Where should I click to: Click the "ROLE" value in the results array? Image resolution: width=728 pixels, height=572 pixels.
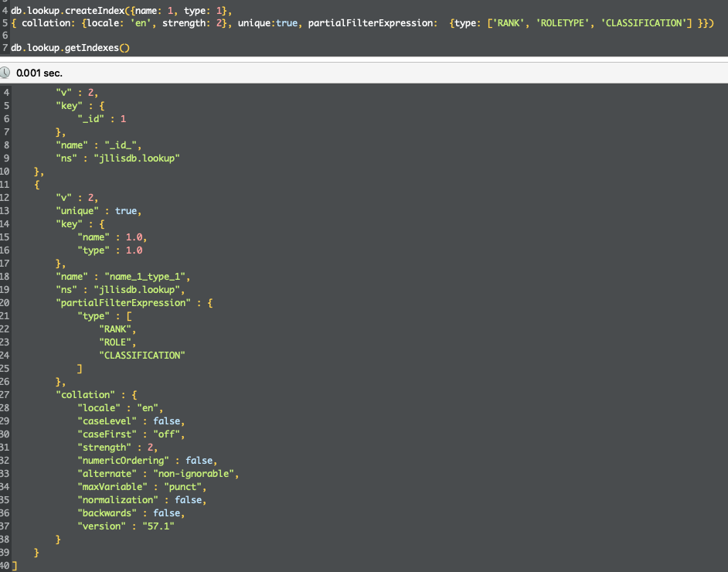point(117,342)
